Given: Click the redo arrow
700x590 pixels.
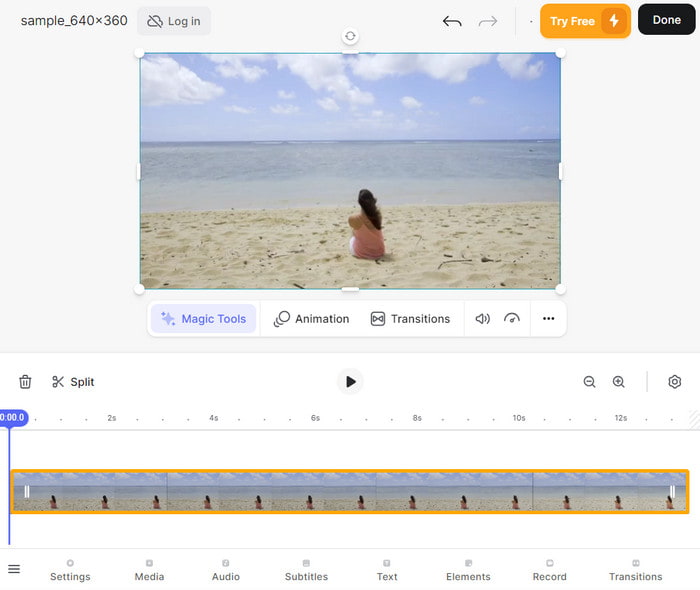Looking at the screenshot, I should pyautogui.click(x=488, y=21).
